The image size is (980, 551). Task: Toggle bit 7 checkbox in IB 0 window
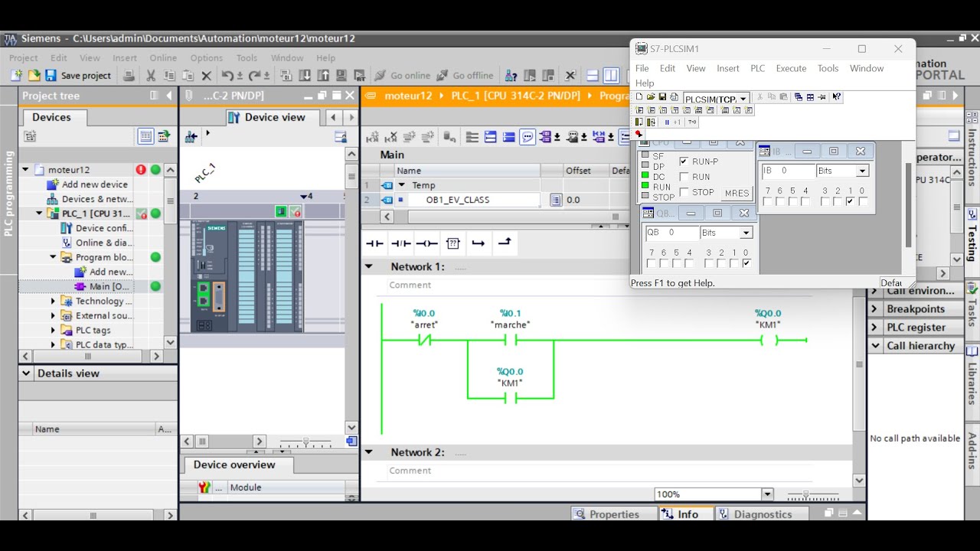767,202
